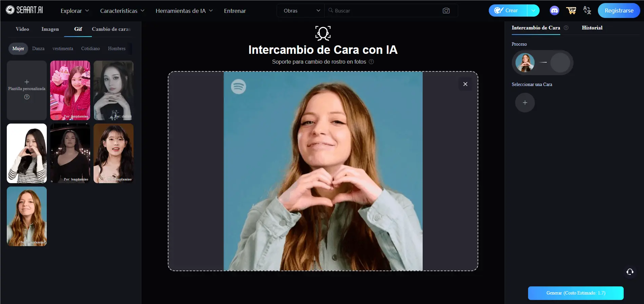Click the customer support headset icon
This screenshot has width=644, height=304.
630,272
